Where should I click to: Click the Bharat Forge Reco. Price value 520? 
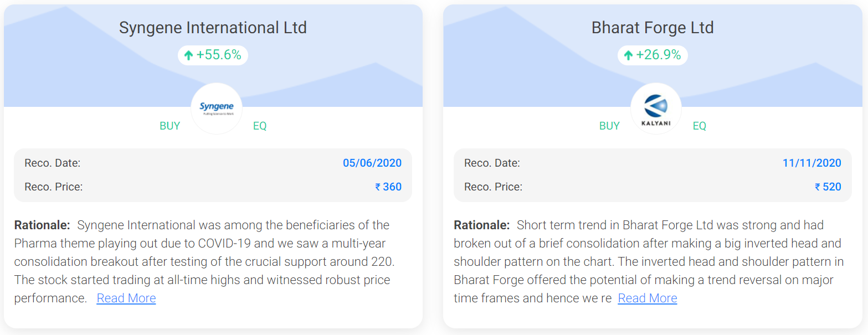(832, 187)
